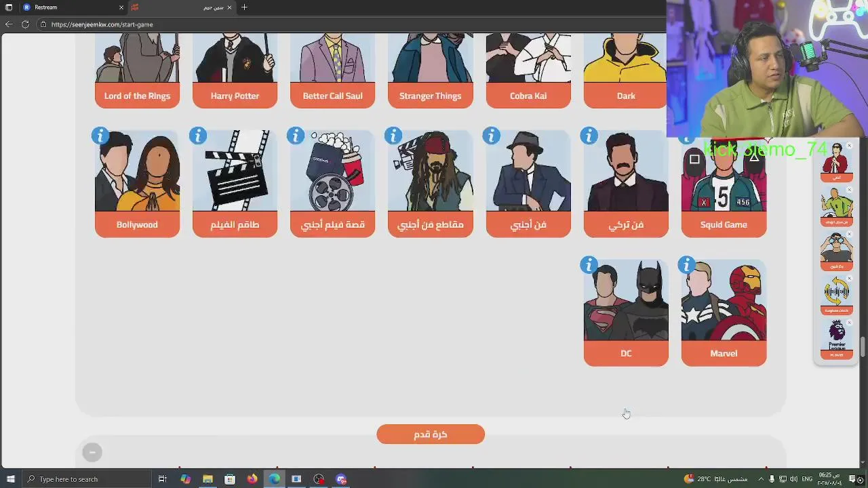Select the فن أجنبي category card
This screenshot has width=868, height=488.
click(528, 184)
